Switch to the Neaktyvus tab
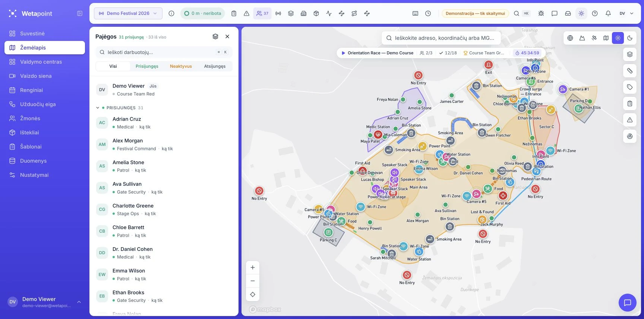The width and height of the screenshot is (644, 319). (181, 66)
